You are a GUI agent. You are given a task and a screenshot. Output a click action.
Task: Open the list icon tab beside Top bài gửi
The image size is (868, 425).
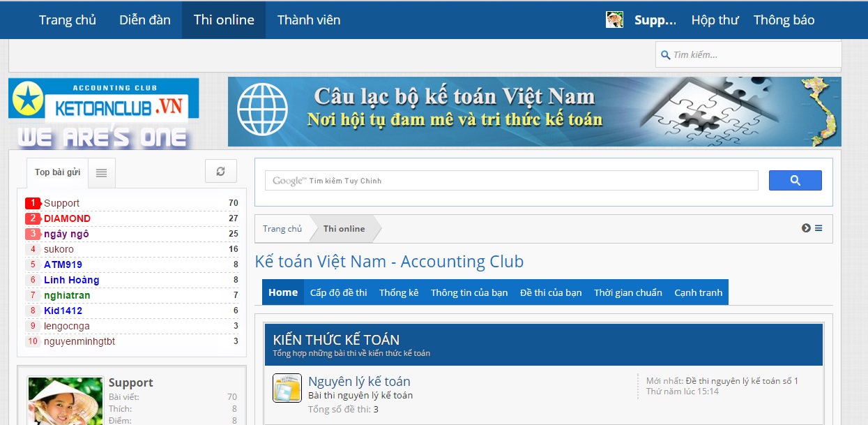[x=102, y=173]
